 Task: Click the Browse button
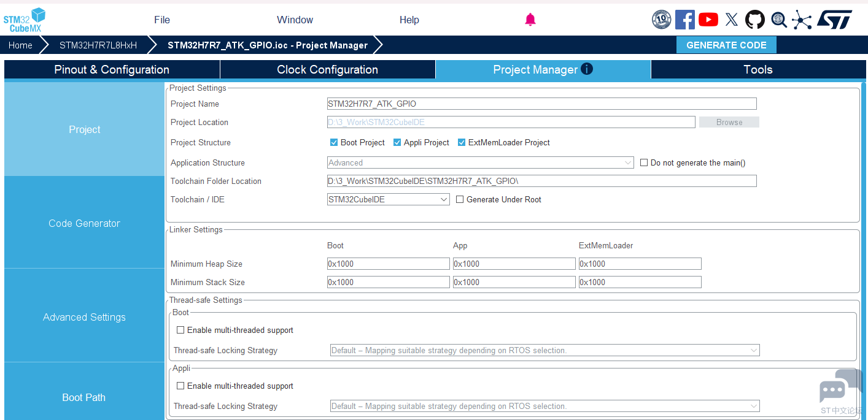pyautogui.click(x=729, y=122)
